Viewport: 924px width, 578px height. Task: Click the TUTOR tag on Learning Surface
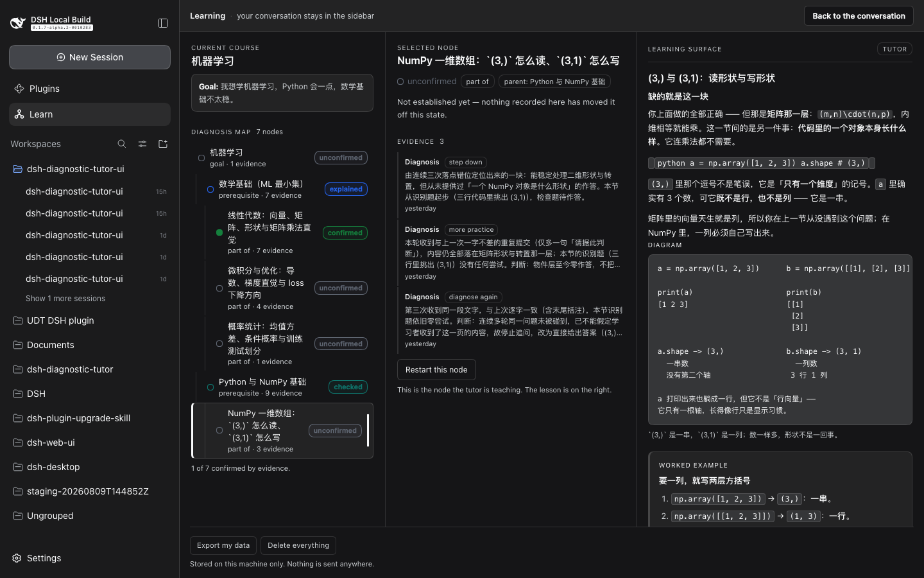tap(894, 49)
